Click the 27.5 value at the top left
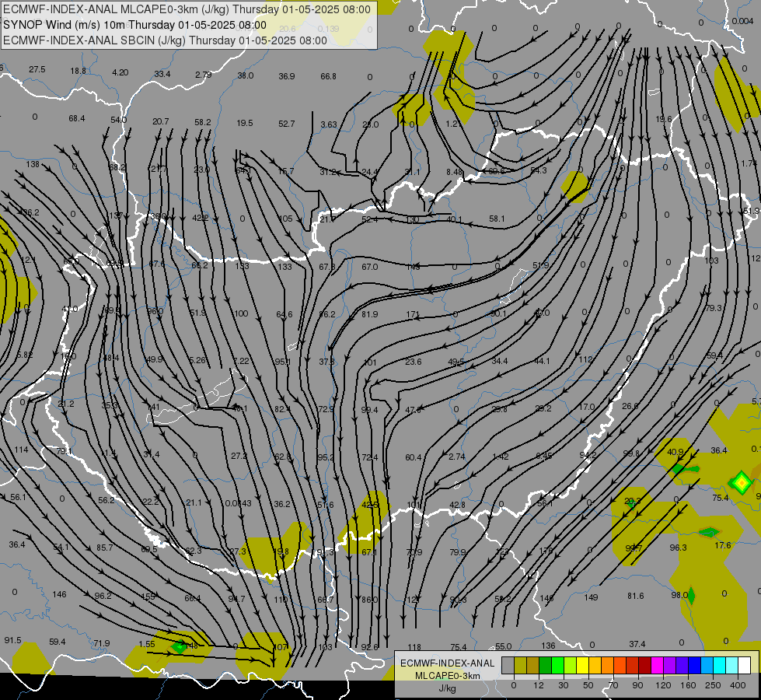Screen dimensions: 761x700 [x=37, y=69]
